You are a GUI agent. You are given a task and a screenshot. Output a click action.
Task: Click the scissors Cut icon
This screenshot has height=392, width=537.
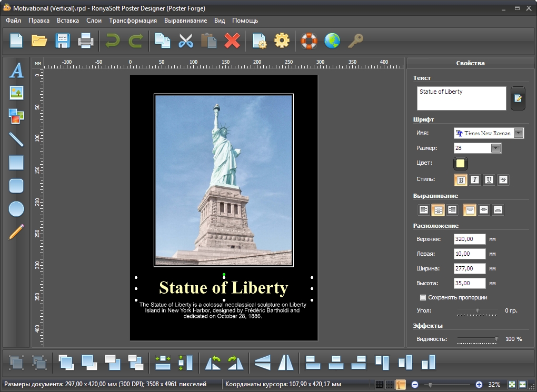pyautogui.click(x=186, y=41)
